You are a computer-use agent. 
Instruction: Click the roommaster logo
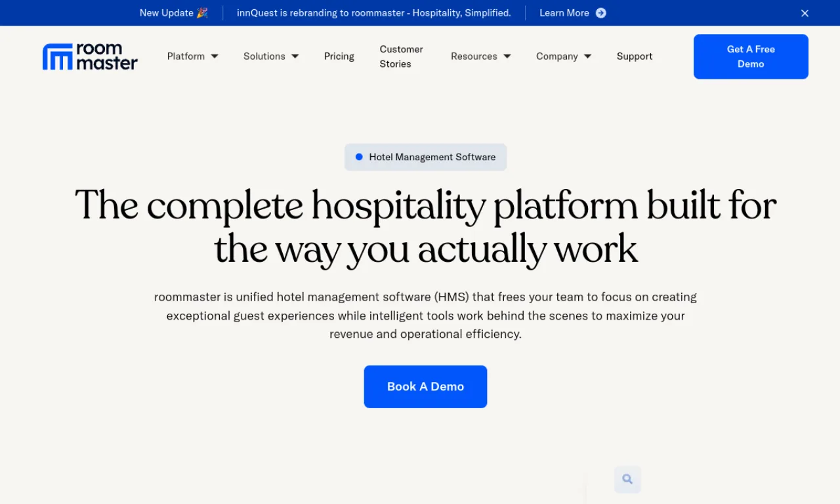coord(90,56)
